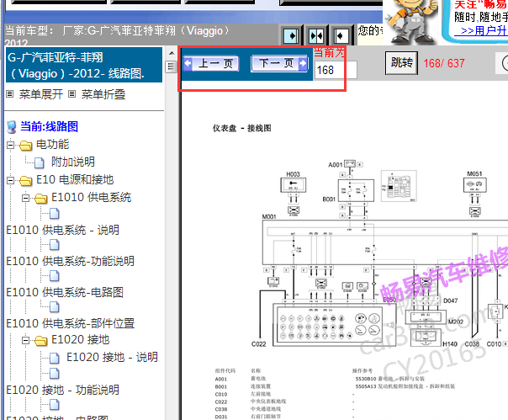Click the expand-left arrow panel icon

tap(341, 35)
